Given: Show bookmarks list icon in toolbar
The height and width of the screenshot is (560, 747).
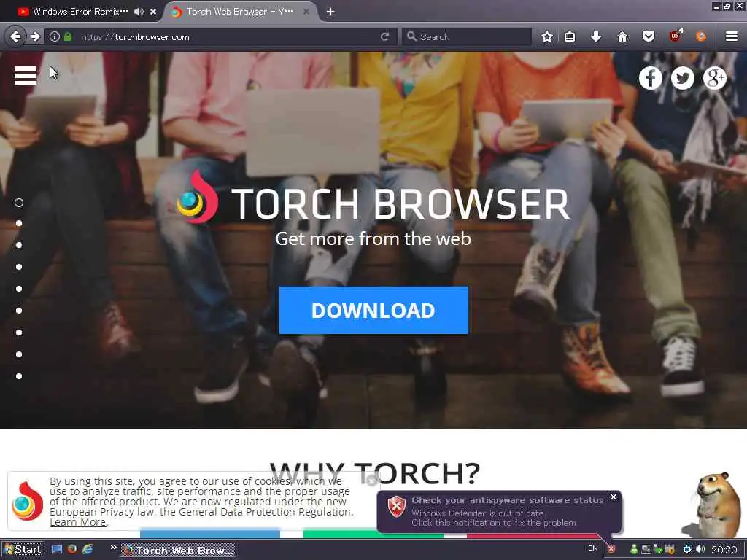Looking at the screenshot, I should coord(570,36).
